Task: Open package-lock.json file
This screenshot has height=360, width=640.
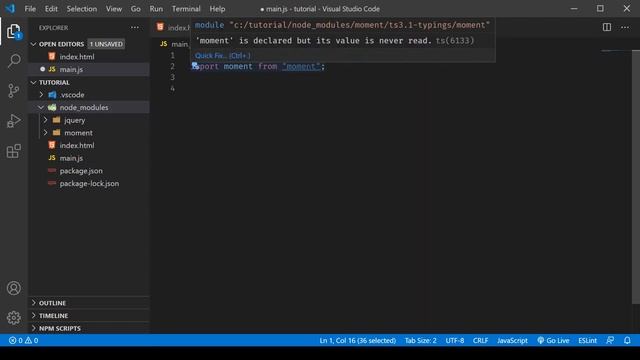Action: tap(89, 183)
